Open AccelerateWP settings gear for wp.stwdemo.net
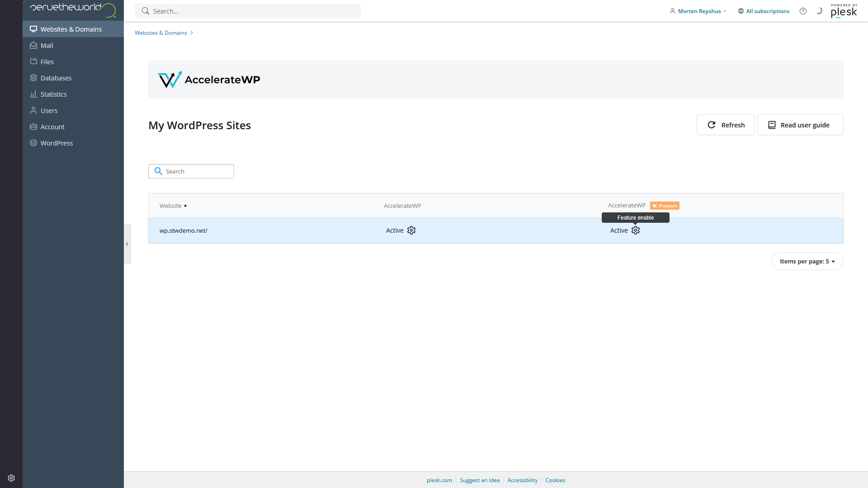Screen dimensions: 868x488 pyautogui.click(x=411, y=230)
